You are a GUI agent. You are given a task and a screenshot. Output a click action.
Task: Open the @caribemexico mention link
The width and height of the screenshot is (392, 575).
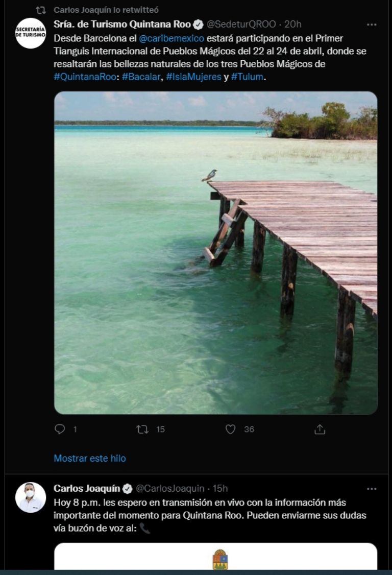[x=171, y=38]
